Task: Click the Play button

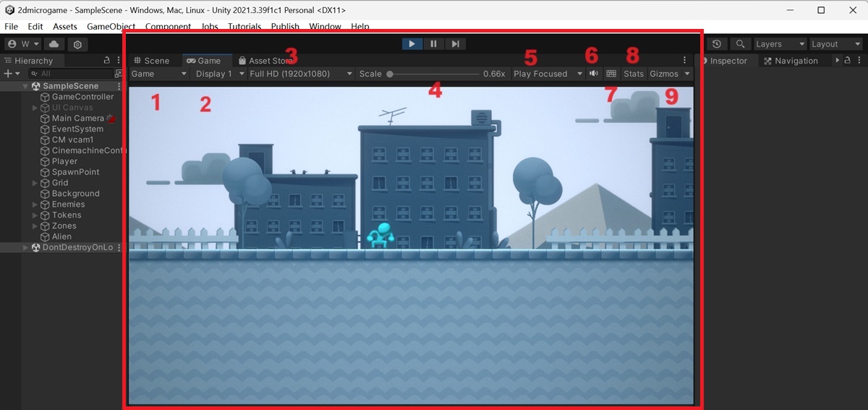Action: click(412, 44)
